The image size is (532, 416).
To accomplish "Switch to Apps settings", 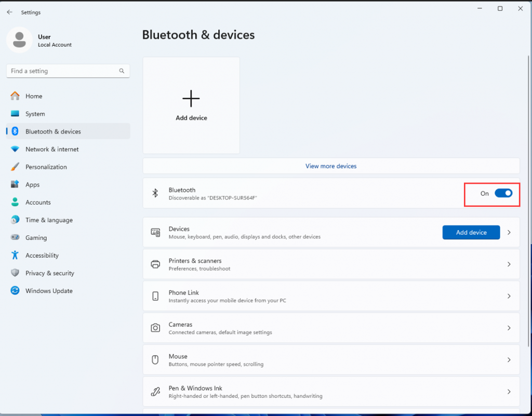I will point(68,184).
